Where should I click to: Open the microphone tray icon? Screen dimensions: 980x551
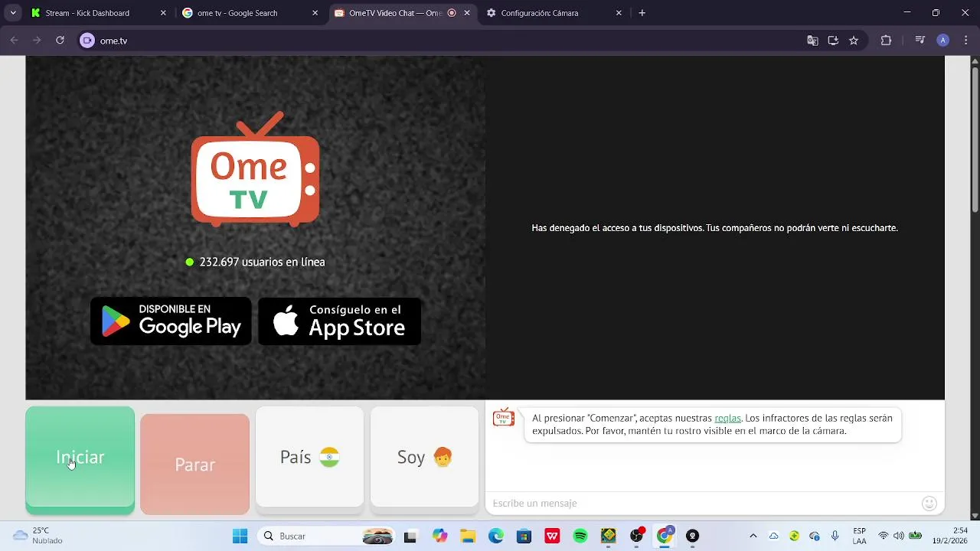coord(835,536)
